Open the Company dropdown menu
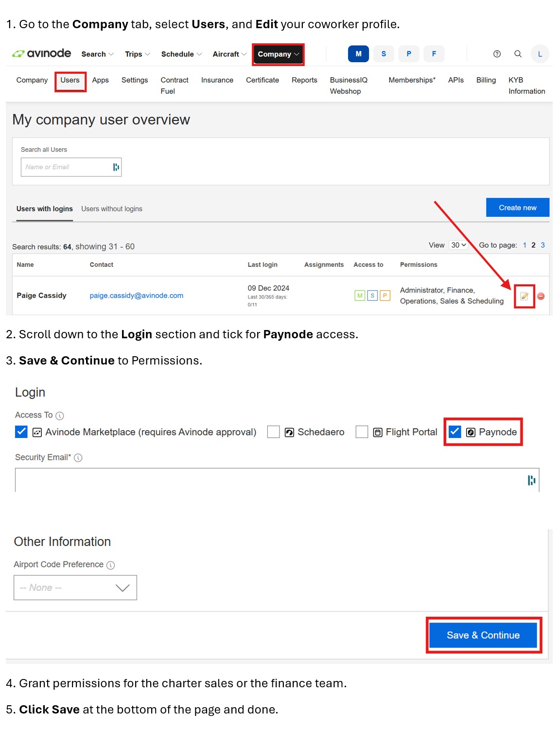Screen dimensions: 560x731 coord(278,54)
